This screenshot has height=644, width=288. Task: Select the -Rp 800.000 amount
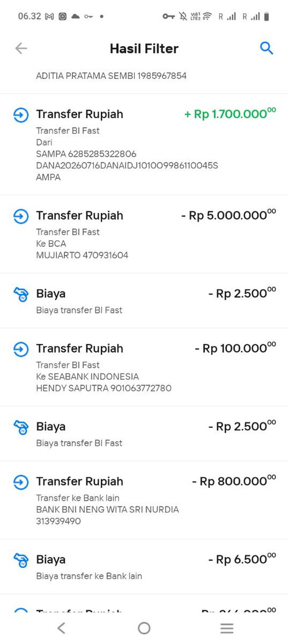234,480
